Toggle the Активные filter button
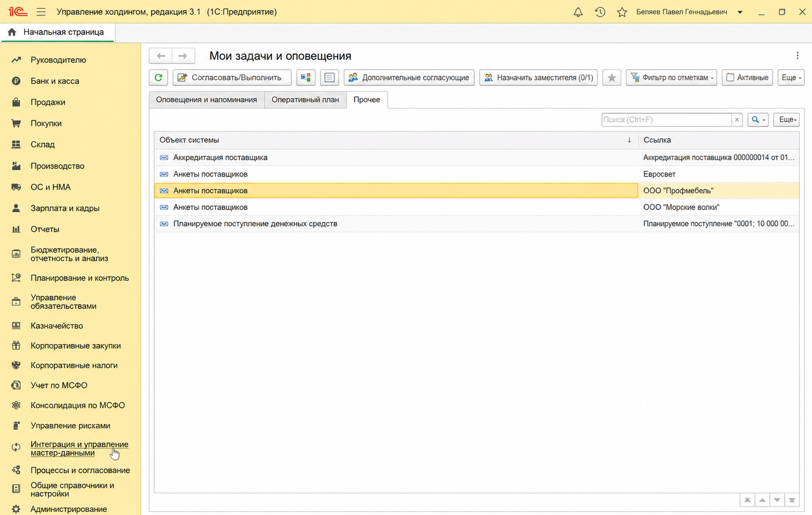 point(747,77)
